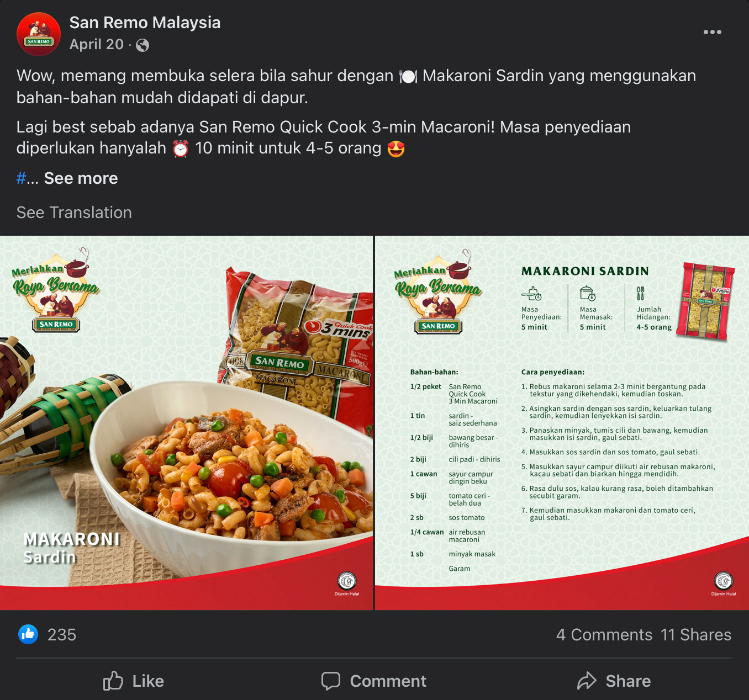Open the Makaroni Sardin dish photo
749x700 pixels.
coord(187,423)
